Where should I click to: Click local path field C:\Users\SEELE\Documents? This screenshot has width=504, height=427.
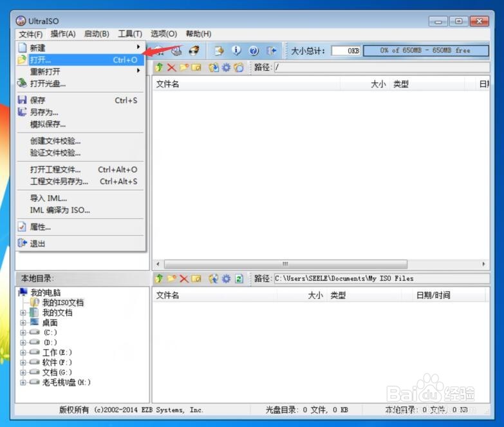click(382, 278)
